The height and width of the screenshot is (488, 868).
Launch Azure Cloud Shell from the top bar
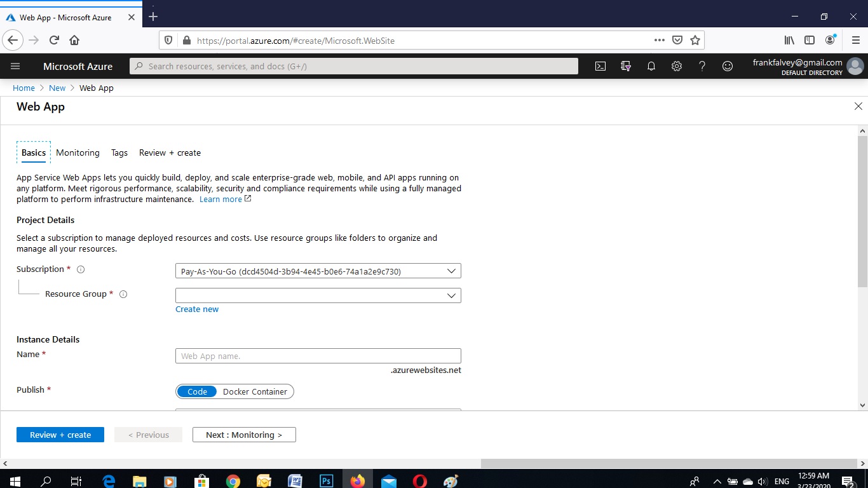[600, 66]
